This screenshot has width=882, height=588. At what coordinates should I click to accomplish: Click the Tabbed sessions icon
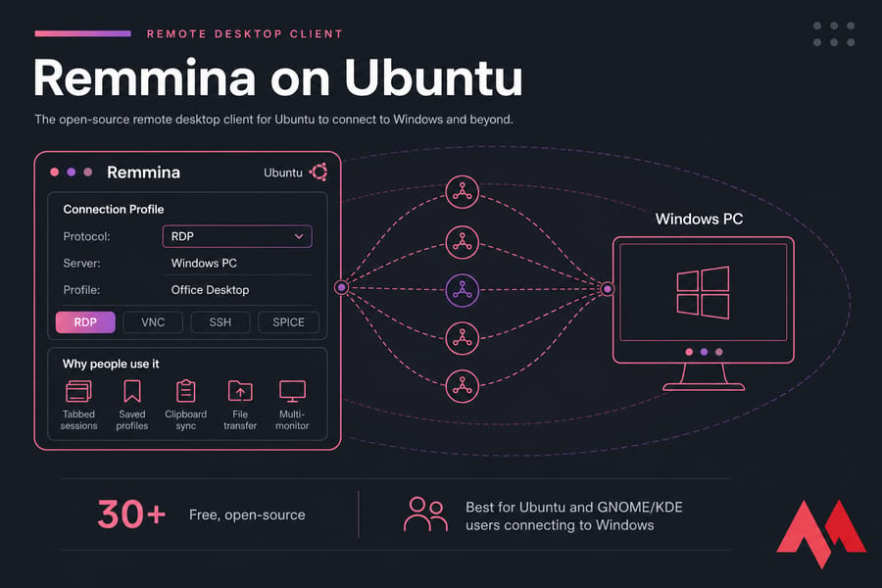pos(78,391)
